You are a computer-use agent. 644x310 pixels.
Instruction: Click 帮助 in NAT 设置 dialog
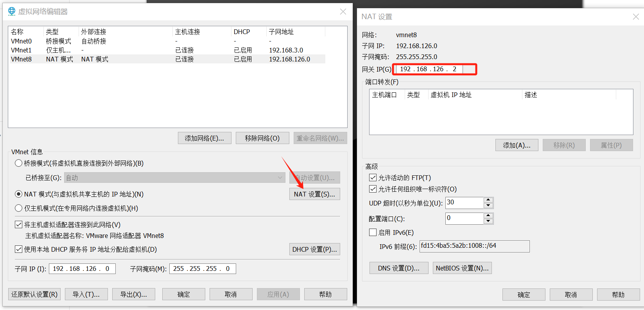coord(618,295)
